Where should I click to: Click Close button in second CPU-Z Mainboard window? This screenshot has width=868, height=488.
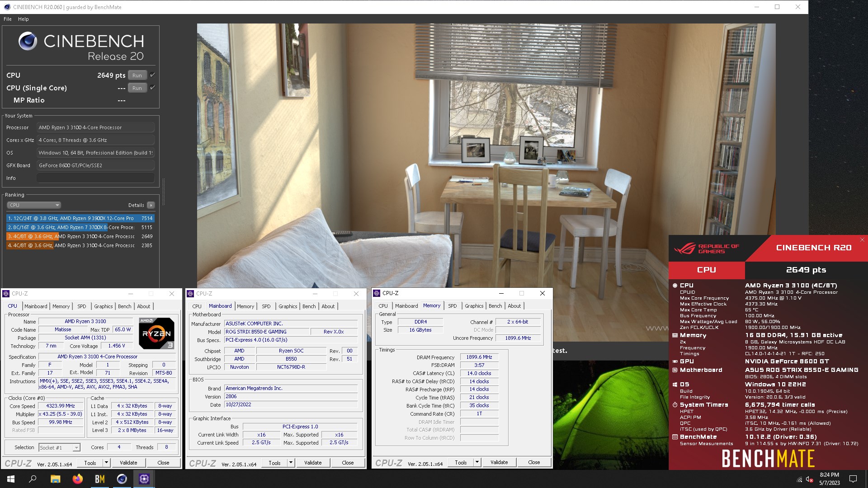coord(348,463)
